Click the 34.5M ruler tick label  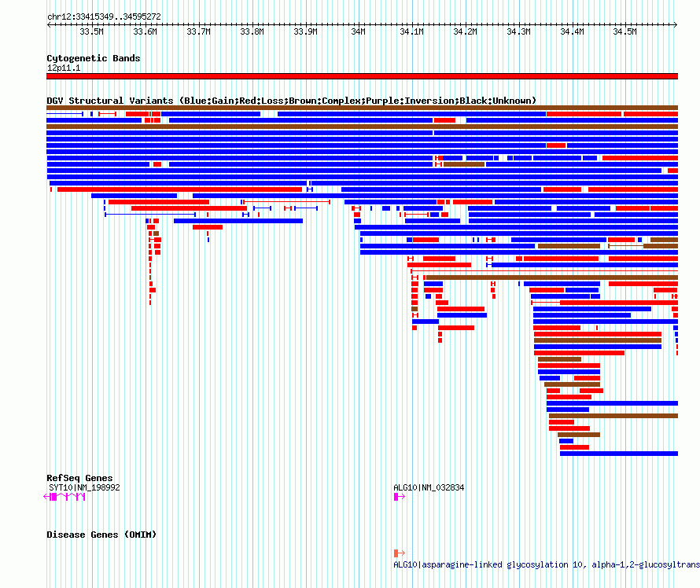624,31
